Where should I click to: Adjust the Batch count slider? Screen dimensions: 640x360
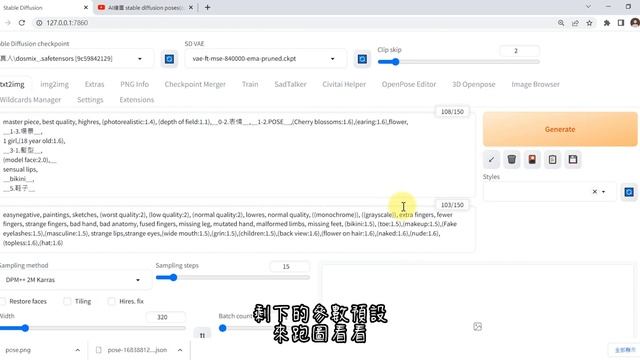click(x=222, y=328)
